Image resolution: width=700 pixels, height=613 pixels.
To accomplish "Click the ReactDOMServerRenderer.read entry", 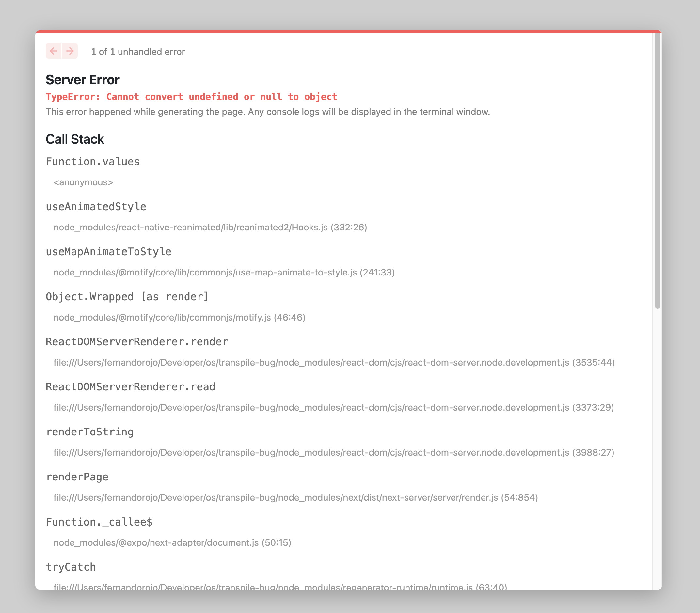I will point(131,386).
